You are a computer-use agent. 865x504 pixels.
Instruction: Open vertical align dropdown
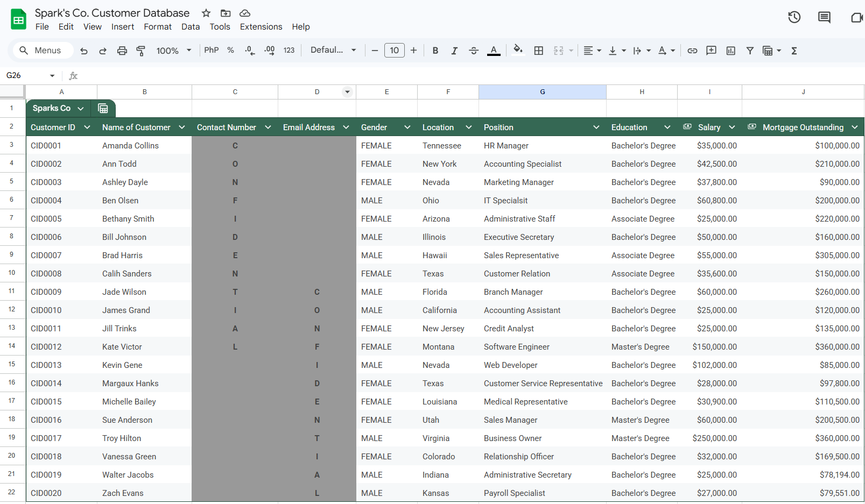coord(617,51)
